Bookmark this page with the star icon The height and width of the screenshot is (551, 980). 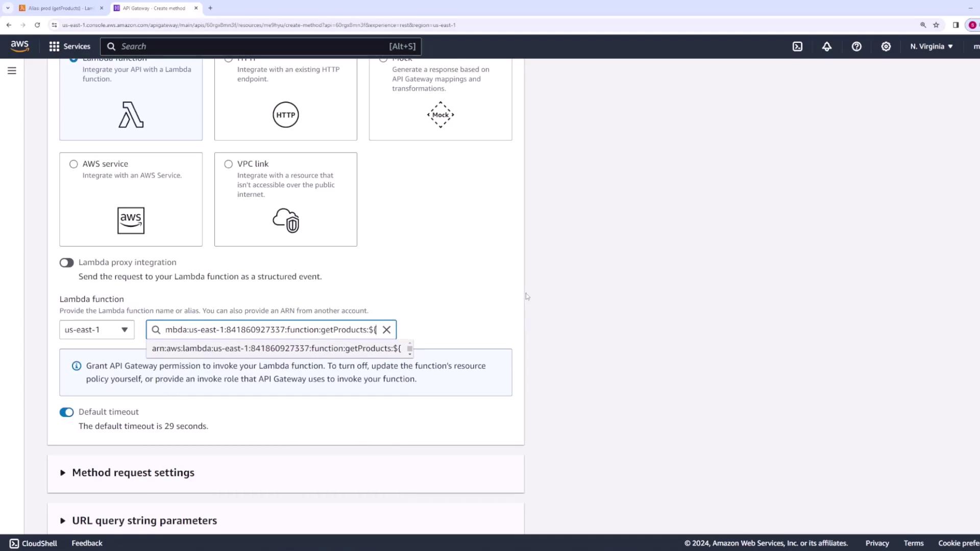936,25
